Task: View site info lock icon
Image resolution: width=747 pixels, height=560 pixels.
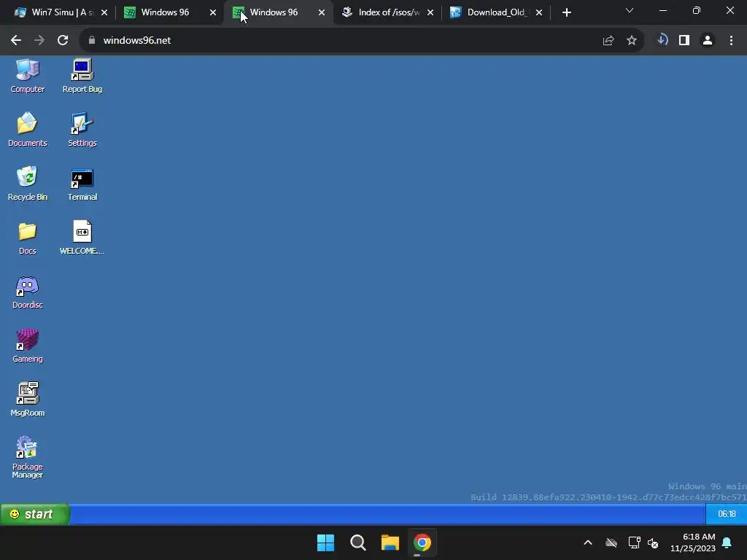Action: [x=92, y=41]
